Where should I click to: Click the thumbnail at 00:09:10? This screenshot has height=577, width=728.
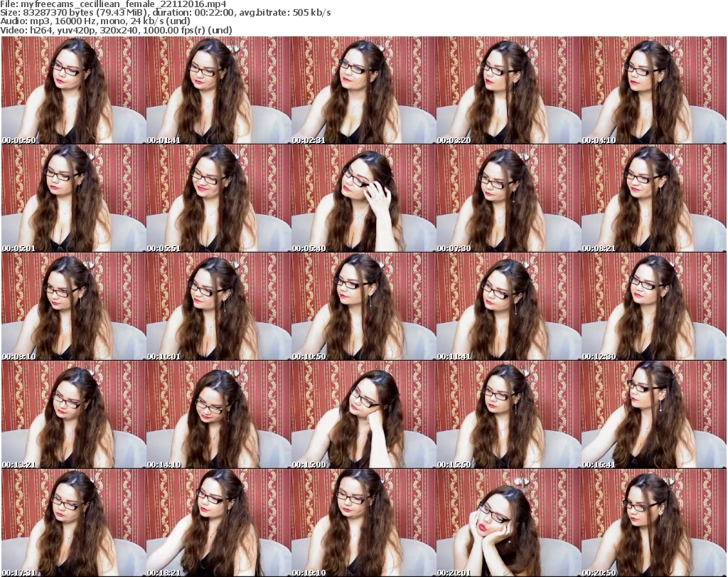(73, 307)
